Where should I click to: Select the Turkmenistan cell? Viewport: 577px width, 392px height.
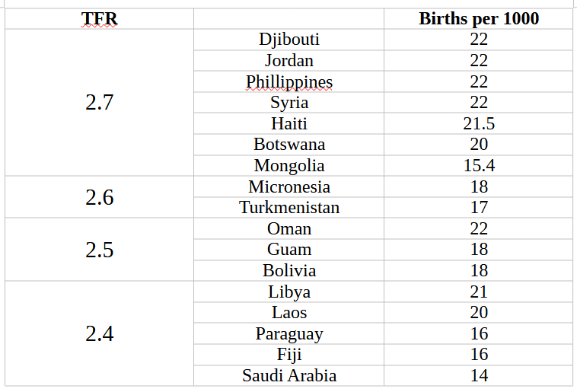(x=288, y=208)
